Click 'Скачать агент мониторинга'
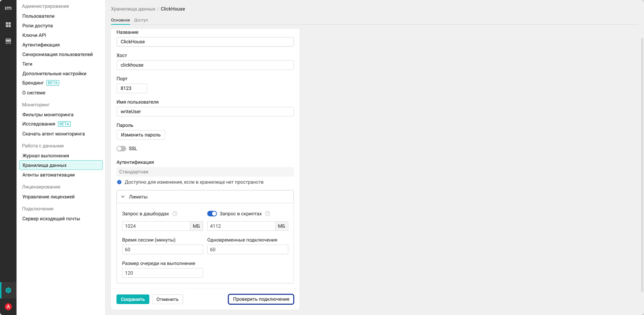Image resolution: width=644 pixels, height=315 pixels. point(53,134)
